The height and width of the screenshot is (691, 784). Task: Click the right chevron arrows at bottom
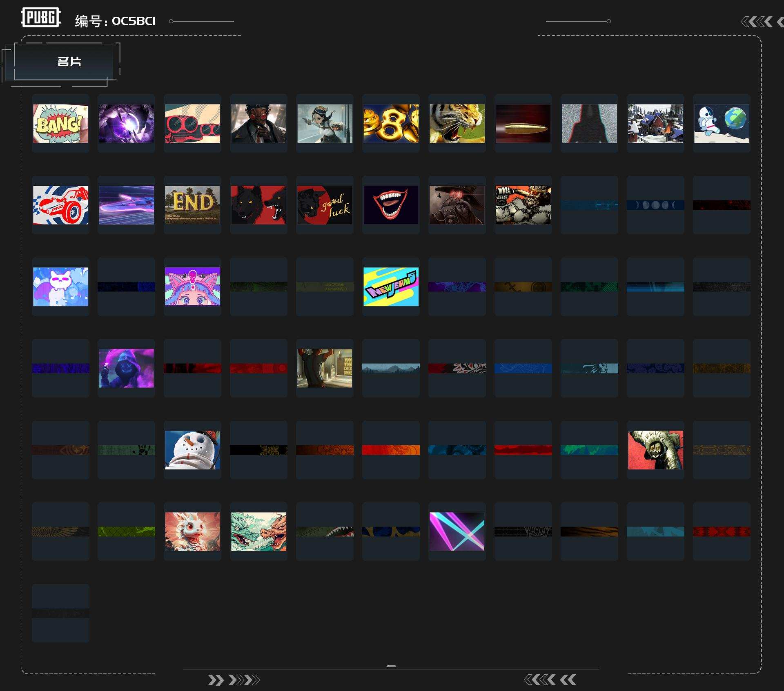coord(234,680)
